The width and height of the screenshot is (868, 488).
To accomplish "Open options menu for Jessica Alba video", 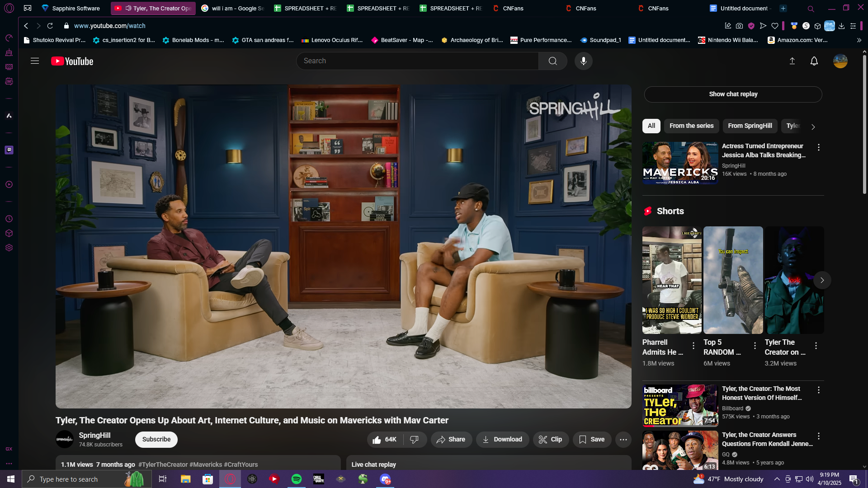I will tap(818, 147).
